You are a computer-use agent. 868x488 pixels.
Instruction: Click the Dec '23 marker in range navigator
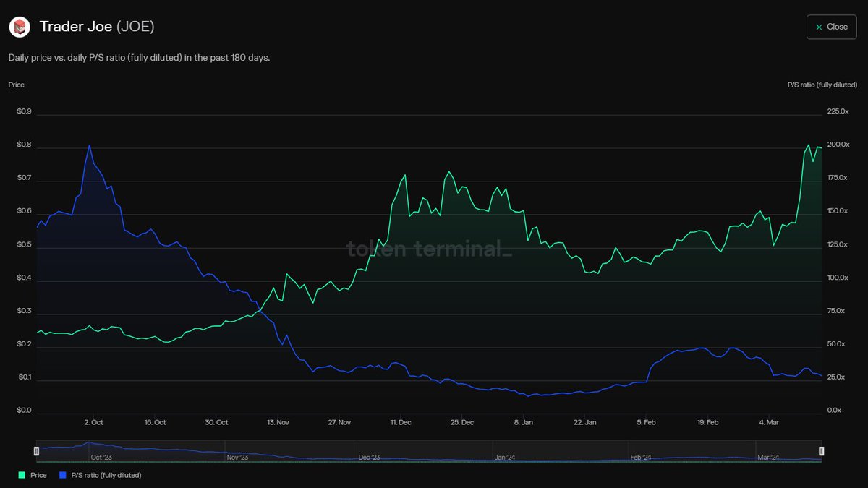370,457
